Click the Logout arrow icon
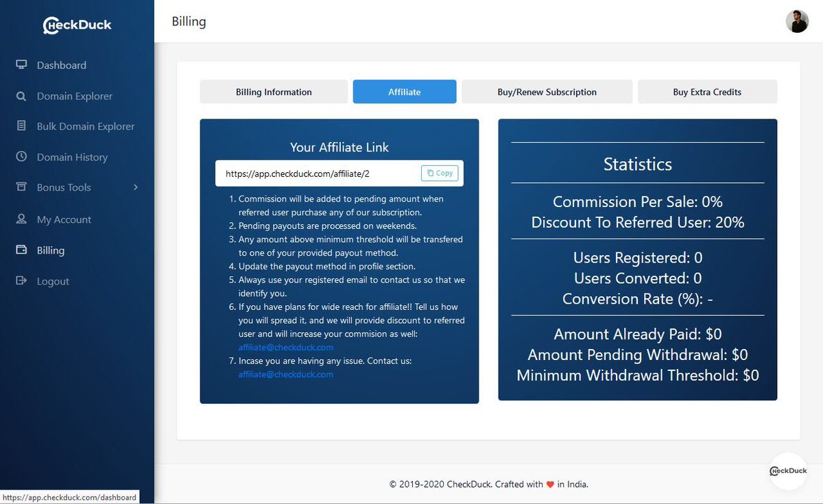Viewport: 823px width, 504px height. (x=21, y=280)
